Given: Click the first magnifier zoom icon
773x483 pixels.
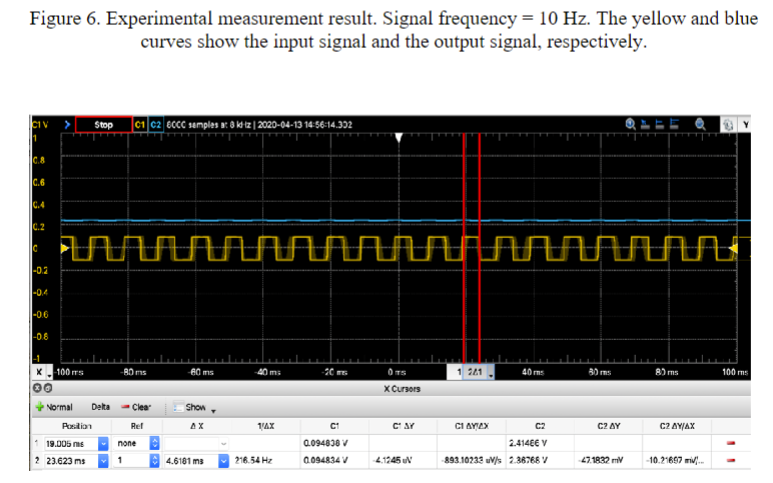Looking at the screenshot, I should click(x=630, y=124).
